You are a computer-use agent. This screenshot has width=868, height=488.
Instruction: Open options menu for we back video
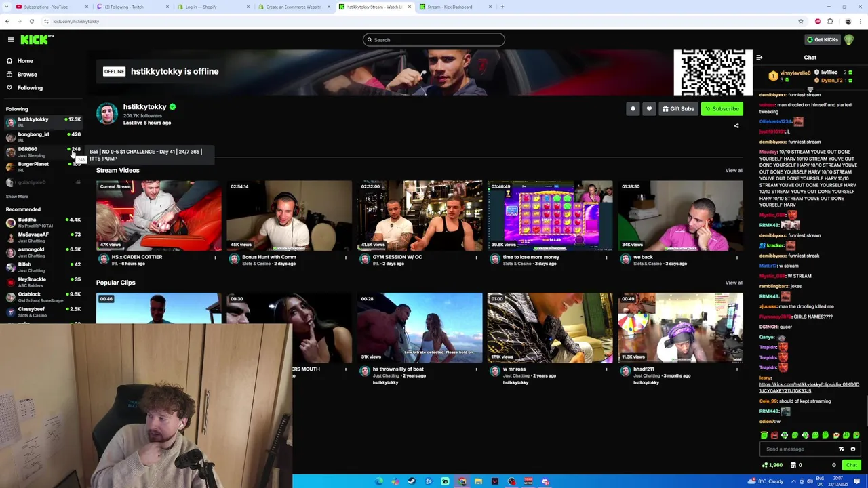pos(737,257)
